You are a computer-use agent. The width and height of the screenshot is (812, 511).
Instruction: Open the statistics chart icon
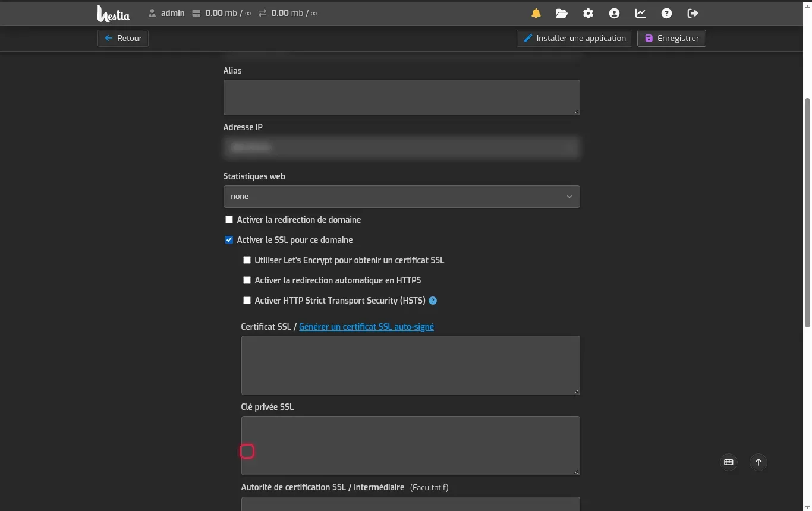(640, 13)
